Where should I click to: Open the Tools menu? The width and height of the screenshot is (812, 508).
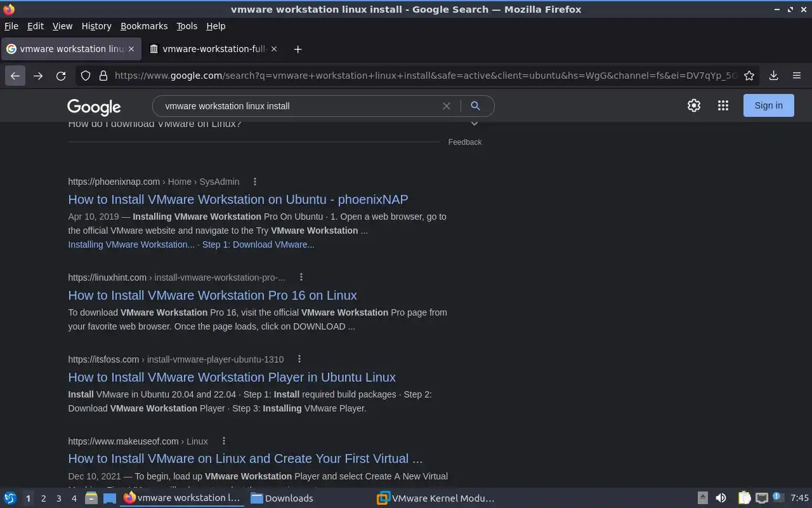tap(187, 26)
